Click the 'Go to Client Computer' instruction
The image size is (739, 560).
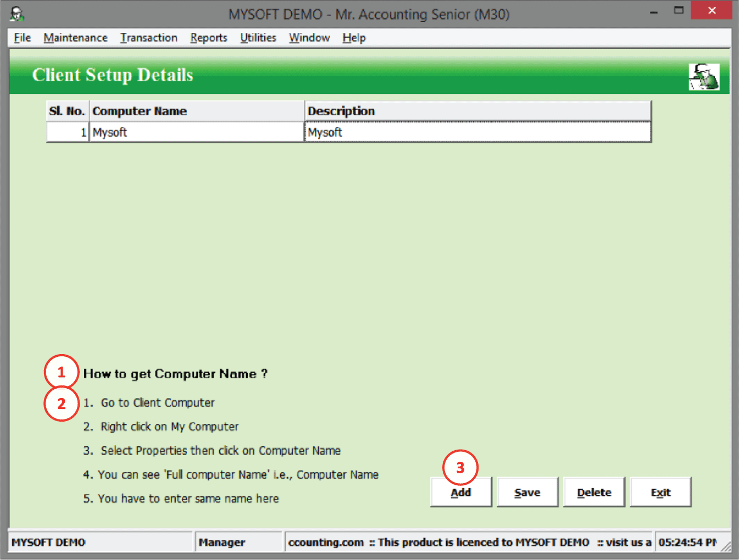149,403
